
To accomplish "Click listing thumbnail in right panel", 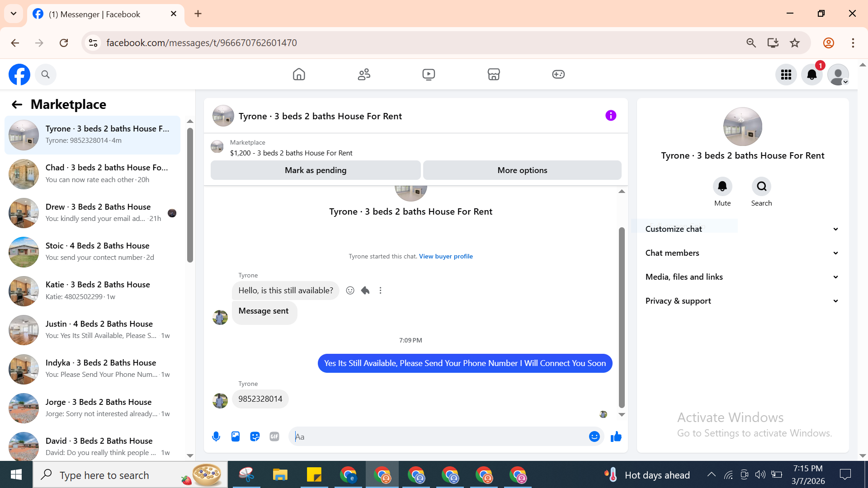I will tap(742, 127).
